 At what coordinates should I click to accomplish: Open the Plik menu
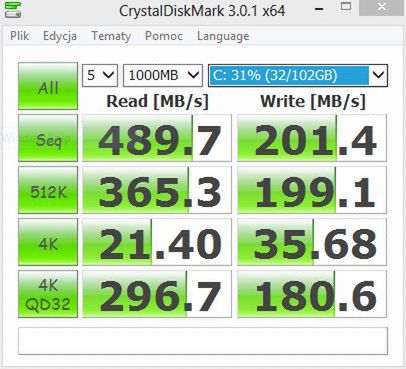click(19, 36)
